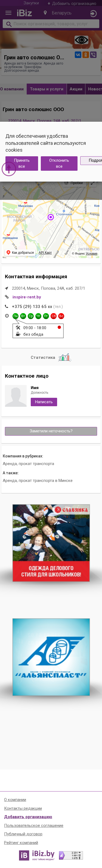Select the Пн weekday circle
Viewport: 102px width, 868px height.
(16, 316)
